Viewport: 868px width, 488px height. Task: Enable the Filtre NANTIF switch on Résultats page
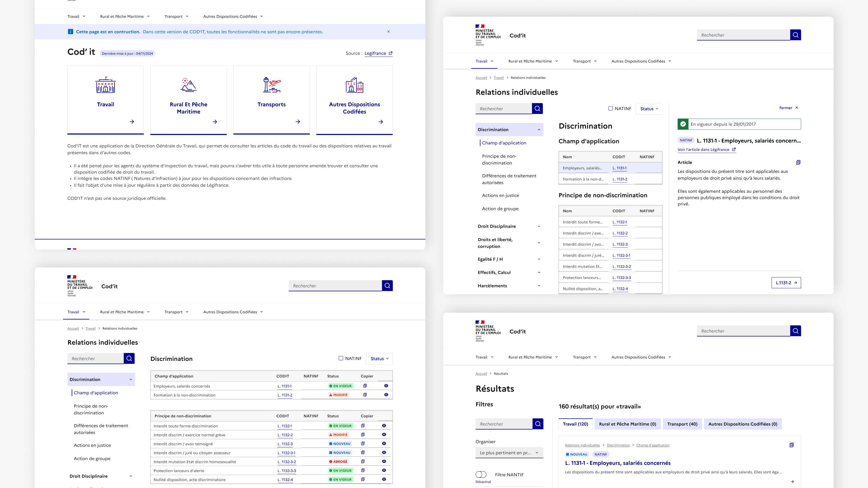(x=481, y=474)
